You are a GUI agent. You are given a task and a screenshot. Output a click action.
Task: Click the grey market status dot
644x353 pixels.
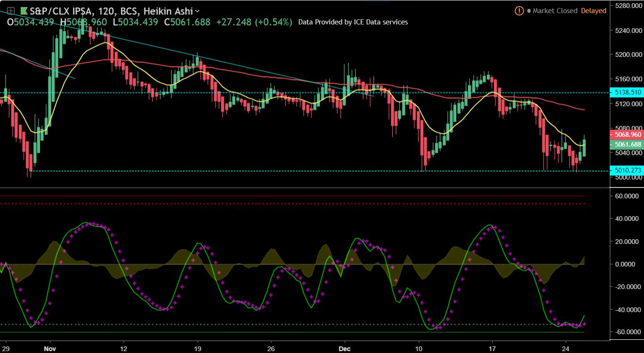[x=529, y=11]
